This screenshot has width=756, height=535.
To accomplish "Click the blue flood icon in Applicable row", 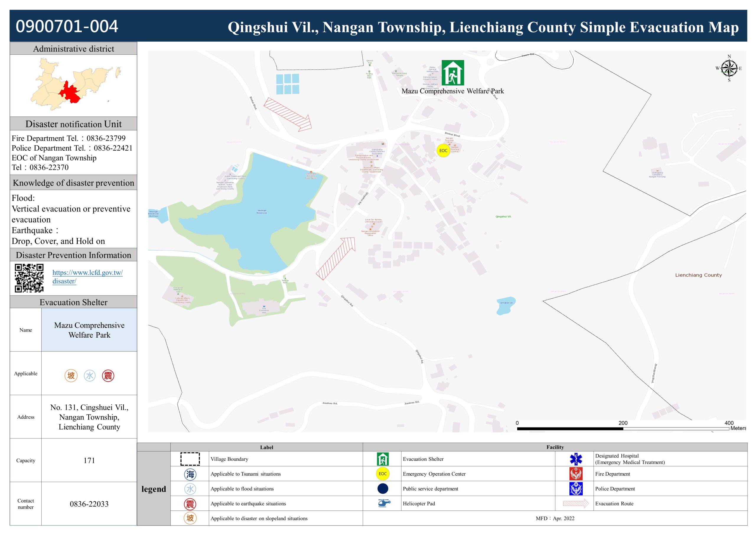I will pos(89,375).
